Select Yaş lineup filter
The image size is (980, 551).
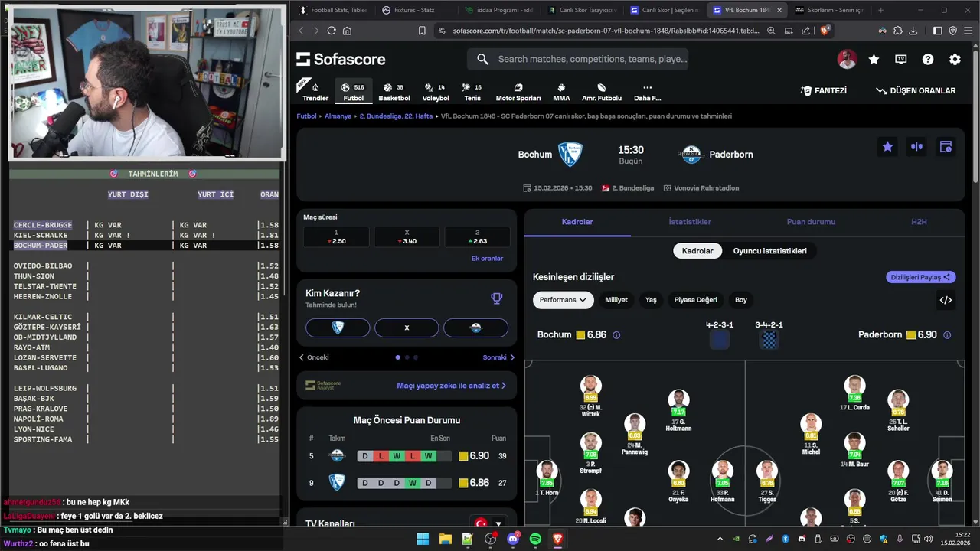click(651, 300)
